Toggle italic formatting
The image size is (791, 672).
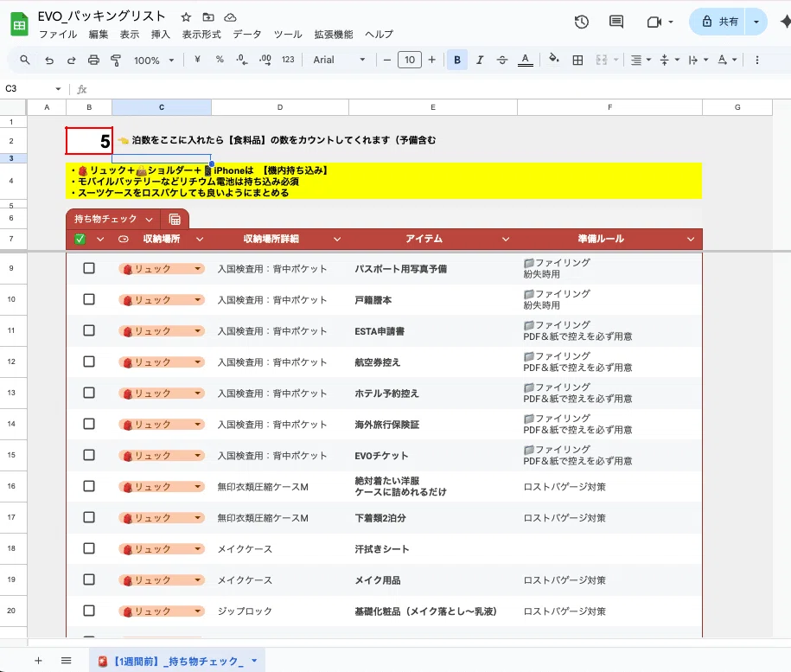point(480,60)
